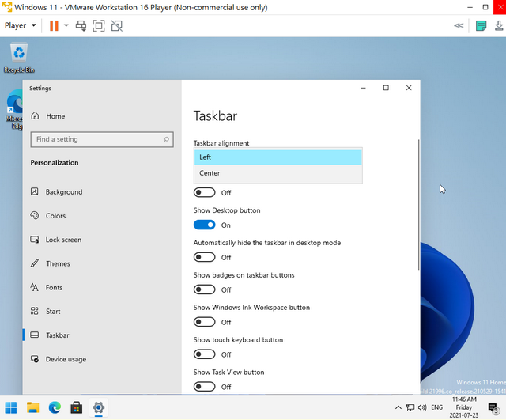This screenshot has width=506, height=420.
Task: Expand the power options arrow beside pause
Action: click(66, 25)
